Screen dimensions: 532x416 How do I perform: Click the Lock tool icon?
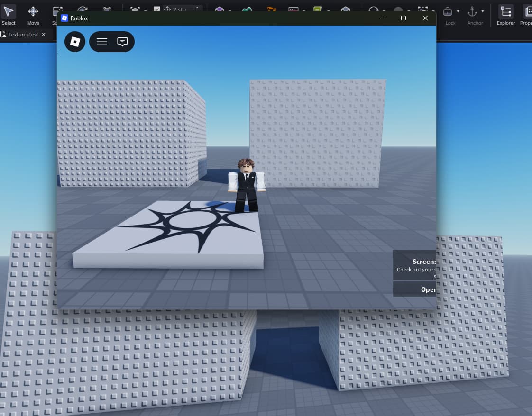click(448, 12)
